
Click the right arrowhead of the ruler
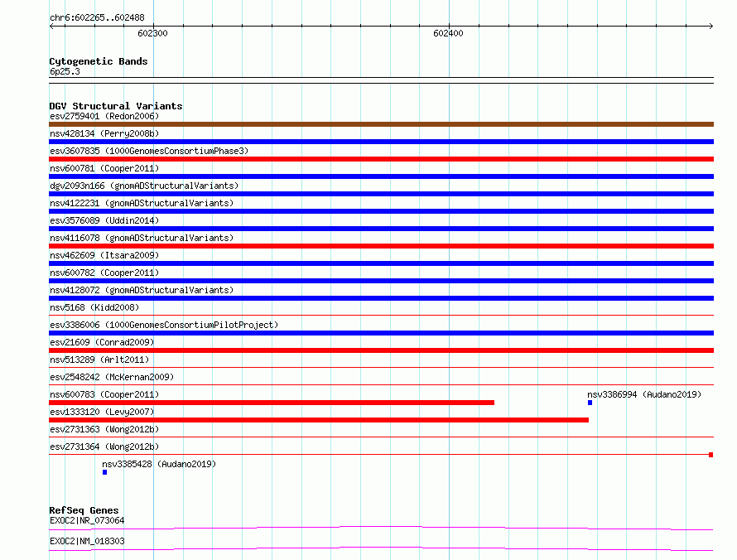pyautogui.click(x=711, y=26)
